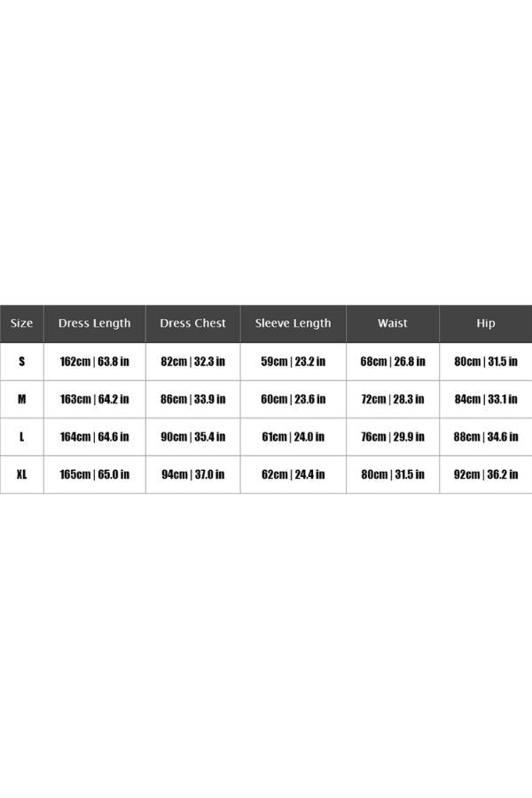Select the S size row label
Screen dimensions: 532x798
tap(21, 362)
